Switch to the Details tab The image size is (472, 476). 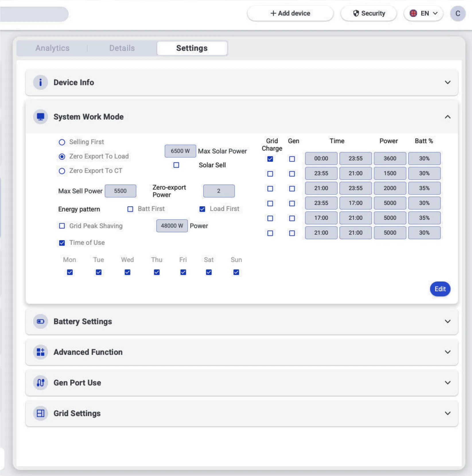(x=122, y=48)
